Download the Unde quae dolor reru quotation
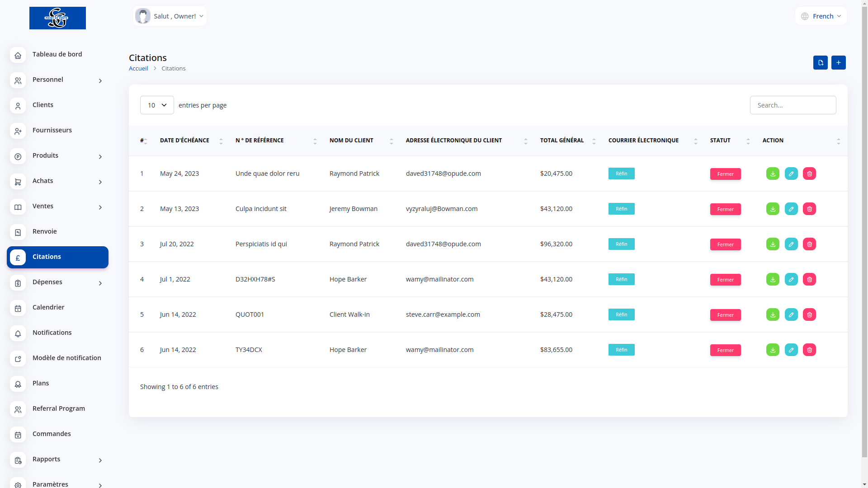The width and height of the screenshot is (868, 488). coord(773,174)
